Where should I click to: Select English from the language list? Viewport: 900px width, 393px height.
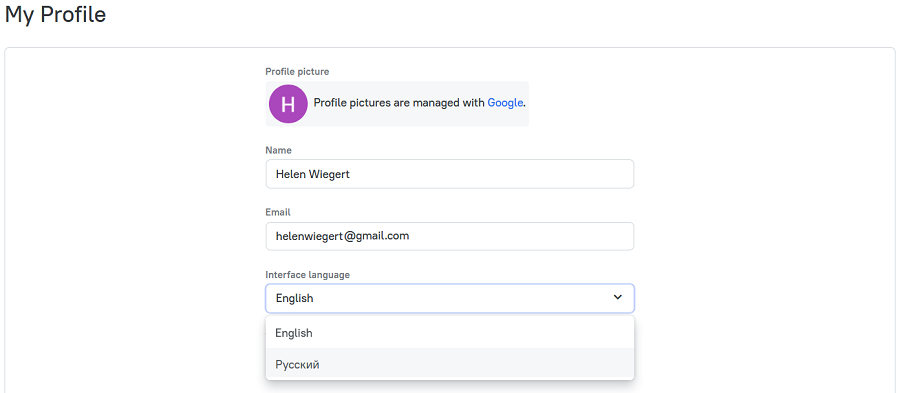click(x=449, y=333)
